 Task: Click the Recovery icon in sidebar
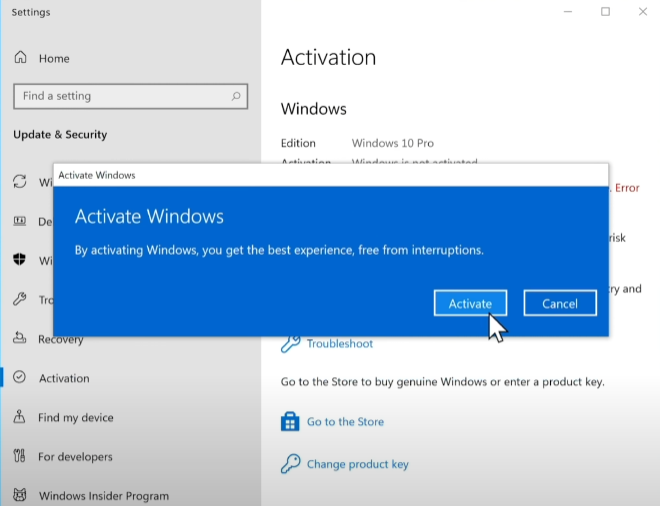point(19,337)
